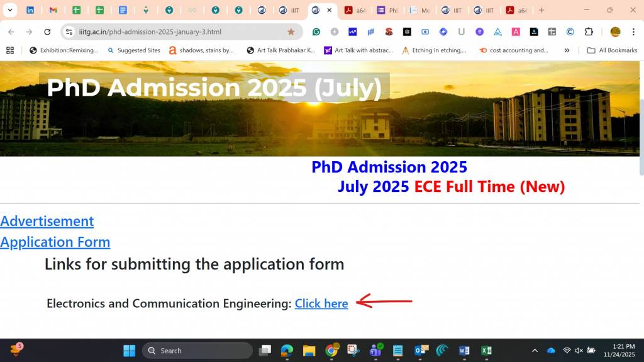Image resolution: width=644 pixels, height=362 pixels.
Task: Expand the tab search dropdown
Action: (10, 10)
